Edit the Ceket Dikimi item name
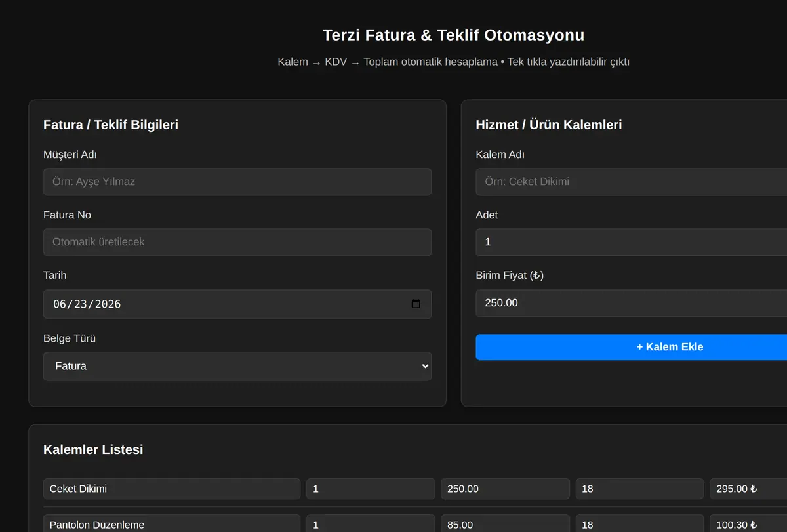The width and height of the screenshot is (787, 532). pyautogui.click(x=172, y=489)
